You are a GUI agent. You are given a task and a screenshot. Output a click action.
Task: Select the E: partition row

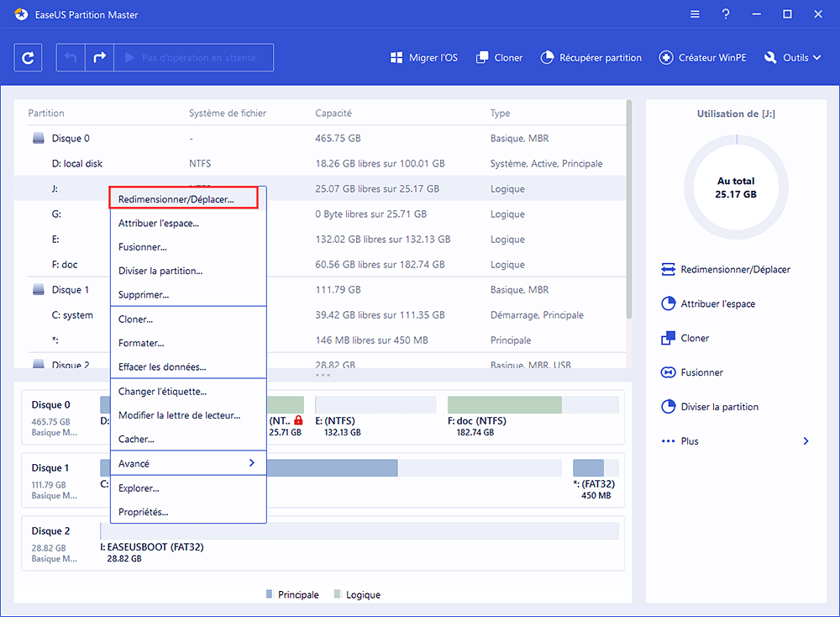click(320, 239)
